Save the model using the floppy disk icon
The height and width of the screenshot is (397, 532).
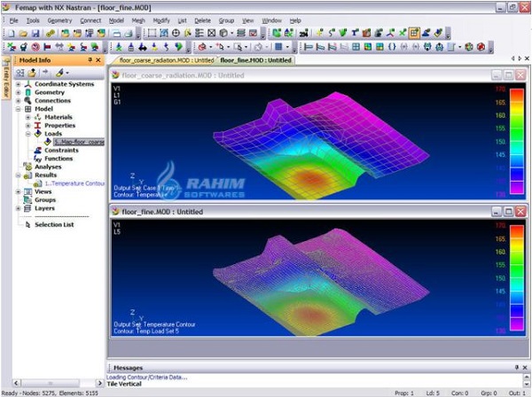(35, 33)
